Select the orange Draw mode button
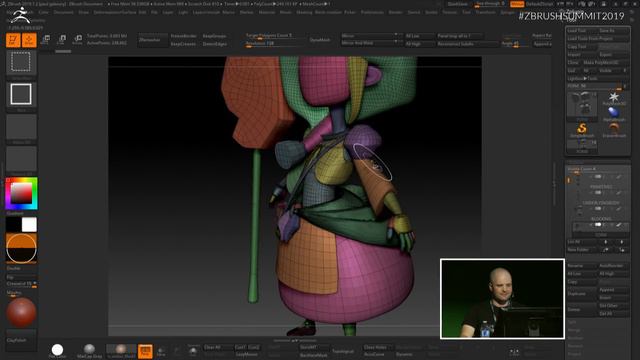The height and width of the screenshot is (360, 640). 29,40
